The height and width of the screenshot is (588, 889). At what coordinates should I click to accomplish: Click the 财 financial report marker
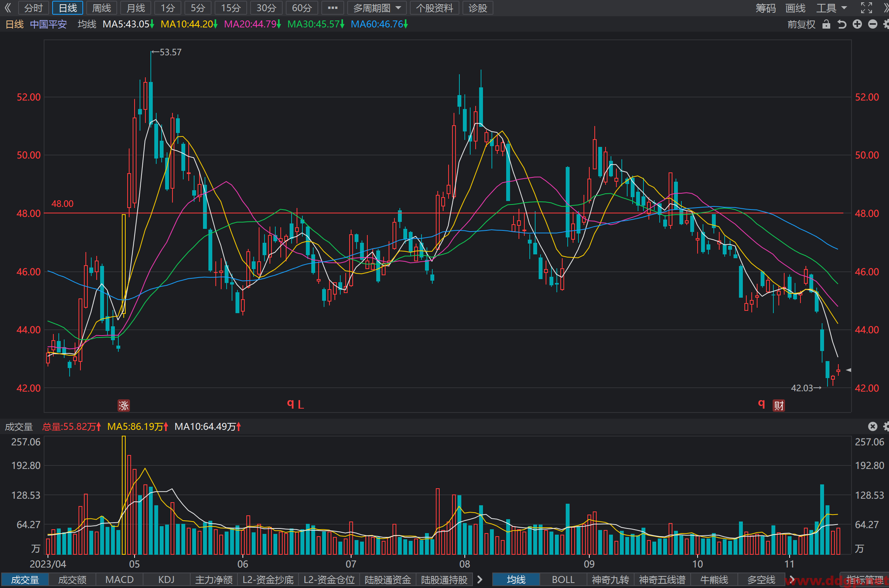(779, 406)
